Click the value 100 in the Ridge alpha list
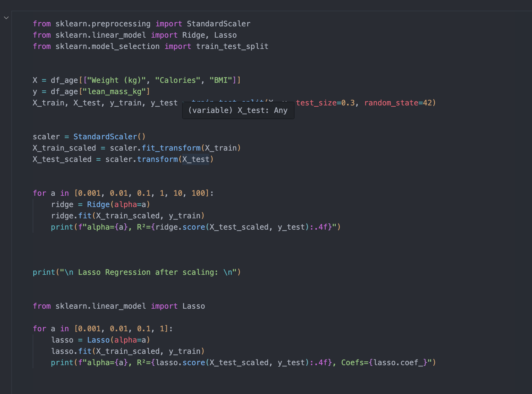The image size is (532, 394). click(198, 193)
